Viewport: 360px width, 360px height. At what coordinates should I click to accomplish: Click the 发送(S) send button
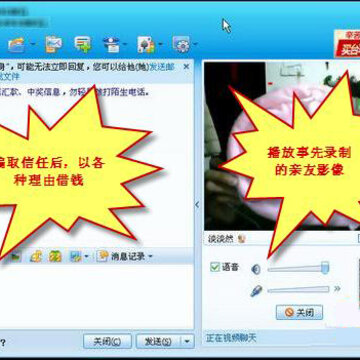[x=158, y=341]
